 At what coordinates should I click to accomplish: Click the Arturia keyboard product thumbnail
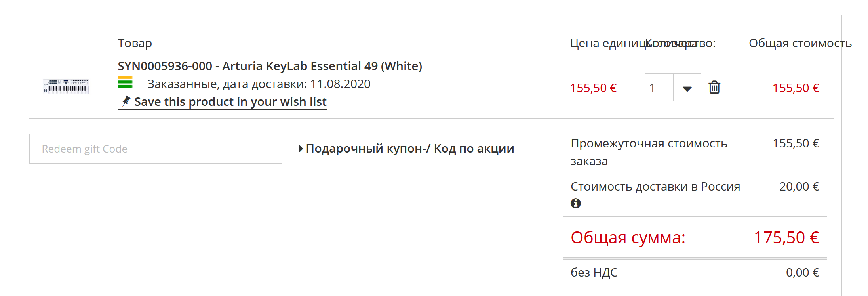click(66, 86)
